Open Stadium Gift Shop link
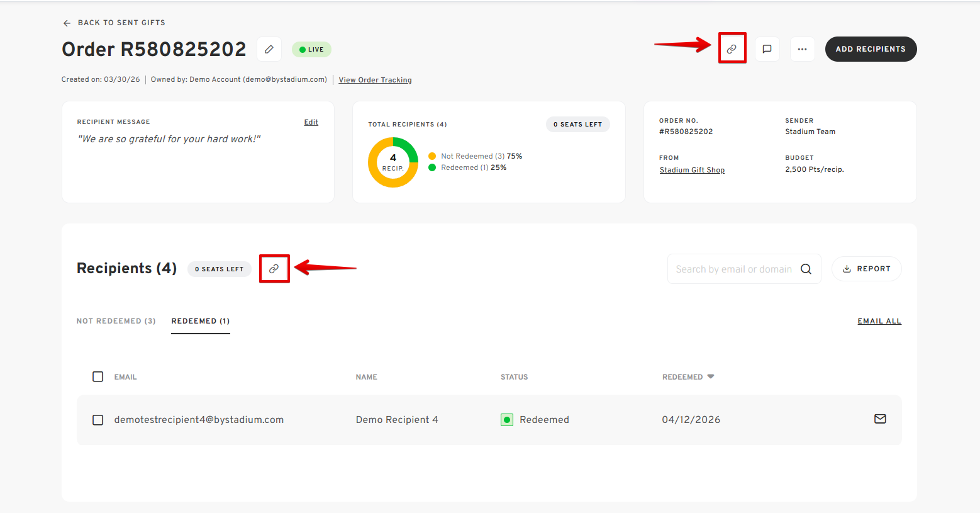 click(692, 170)
